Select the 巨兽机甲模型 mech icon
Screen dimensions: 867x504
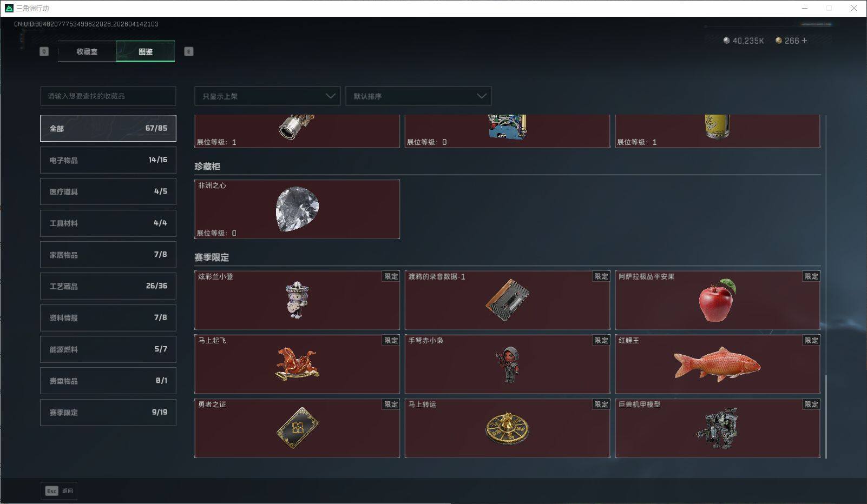click(717, 429)
